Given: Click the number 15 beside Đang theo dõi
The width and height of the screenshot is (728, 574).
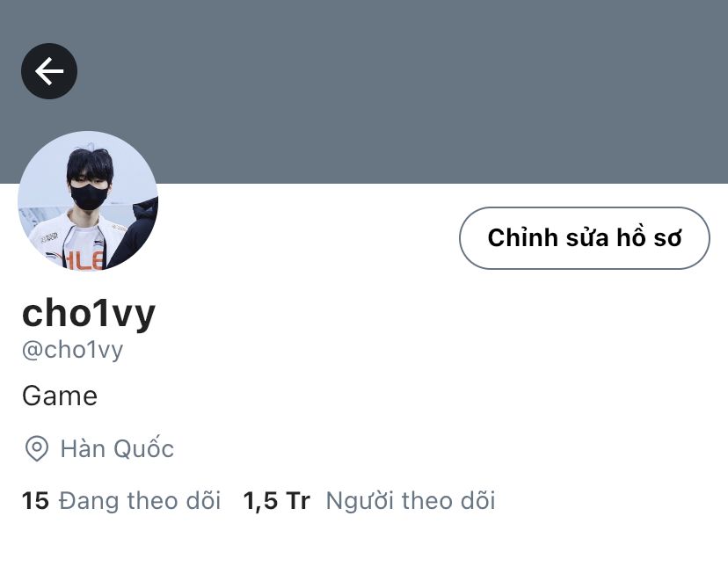Looking at the screenshot, I should [x=35, y=501].
